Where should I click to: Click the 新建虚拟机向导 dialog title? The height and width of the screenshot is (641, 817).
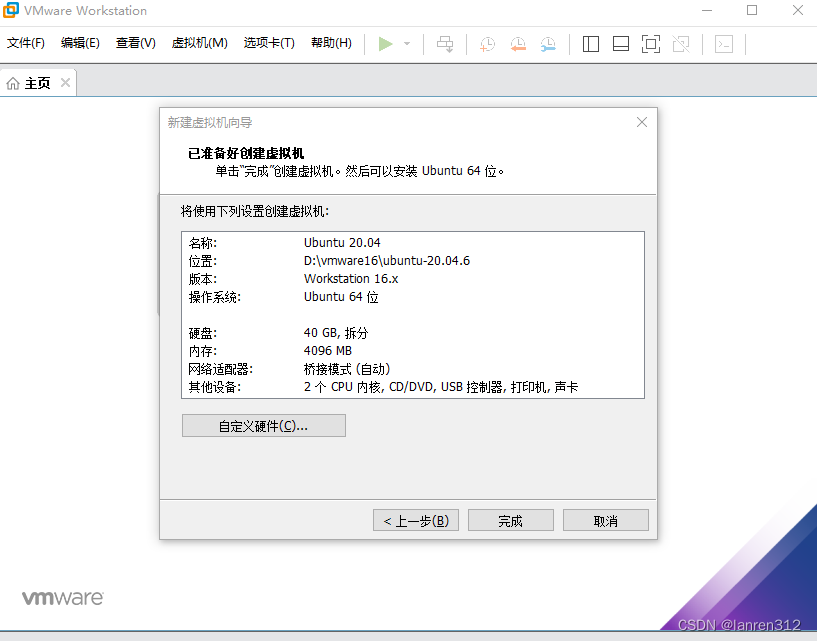210,122
